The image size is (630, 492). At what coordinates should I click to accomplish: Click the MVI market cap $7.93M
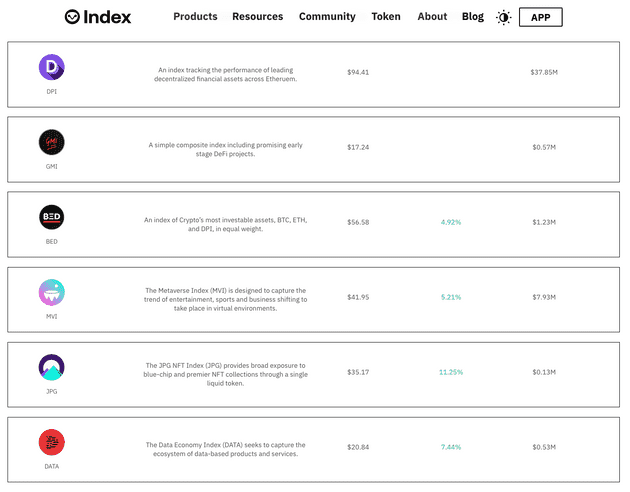click(x=544, y=297)
